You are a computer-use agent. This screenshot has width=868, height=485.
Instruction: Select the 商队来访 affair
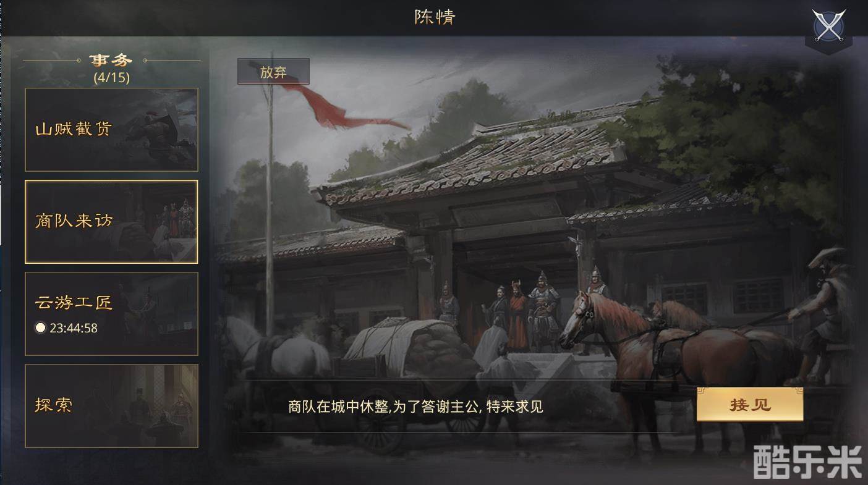click(x=111, y=222)
